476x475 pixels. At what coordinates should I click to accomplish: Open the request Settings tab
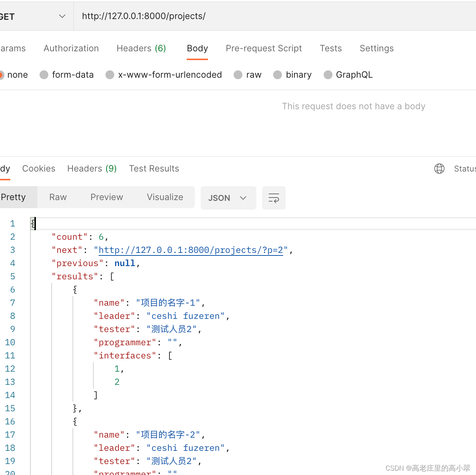tap(376, 48)
